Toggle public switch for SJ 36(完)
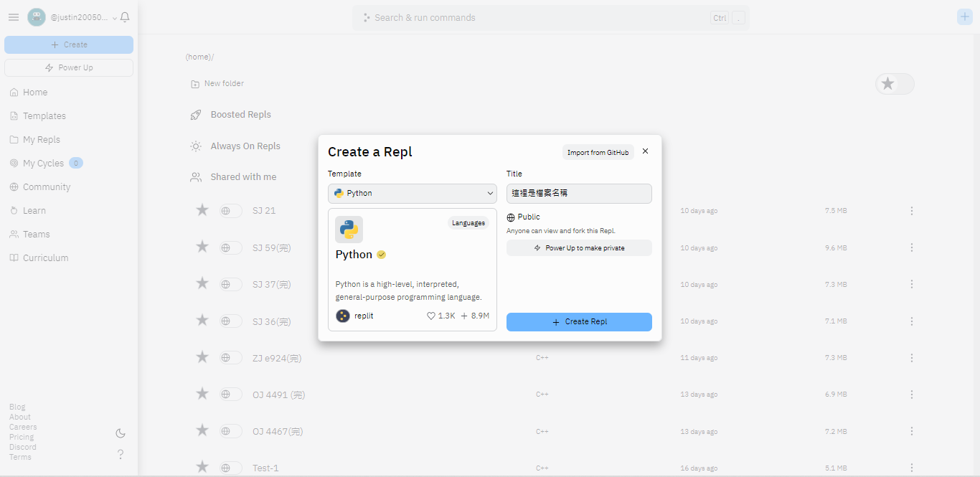Screen dimensions: 980x477 tap(230, 321)
